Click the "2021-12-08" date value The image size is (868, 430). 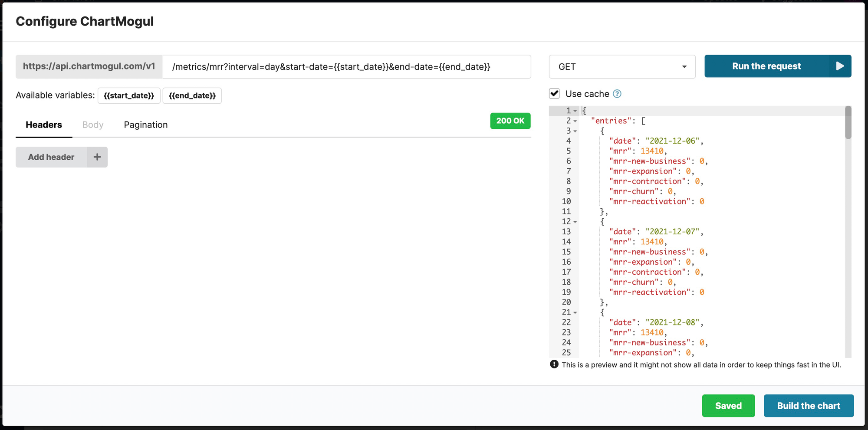672,322
